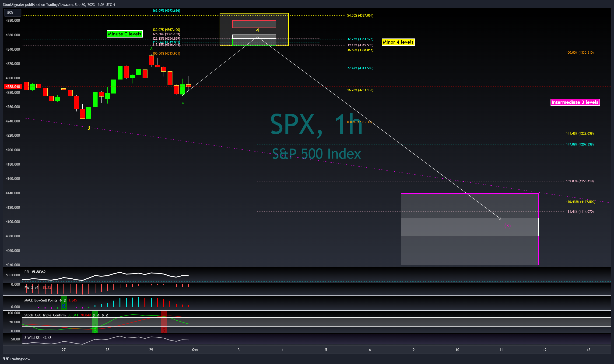This screenshot has height=364, width=614.
Task: Select the magenta '(3)' wave label
Action: pos(507,226)
